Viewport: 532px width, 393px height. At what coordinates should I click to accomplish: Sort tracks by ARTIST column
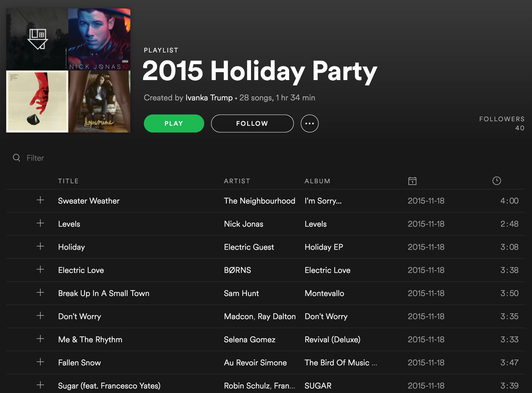click(237, 181)
